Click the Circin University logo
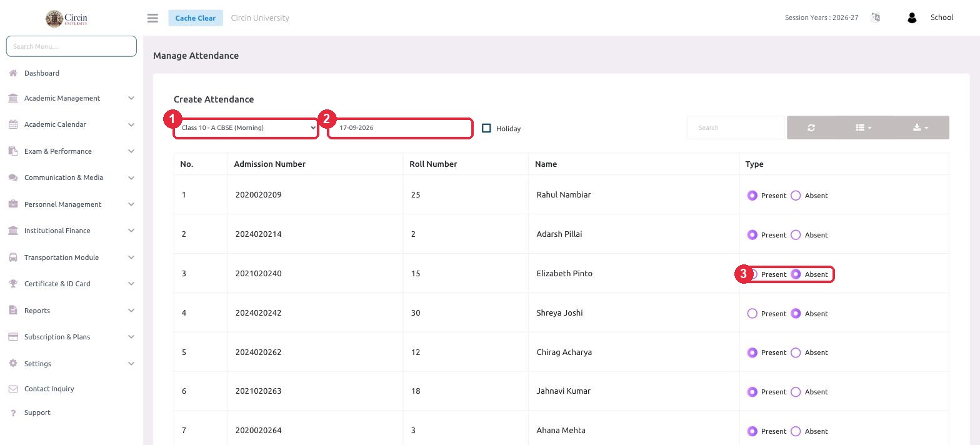 pyautogui.click(x=67, y=18)
